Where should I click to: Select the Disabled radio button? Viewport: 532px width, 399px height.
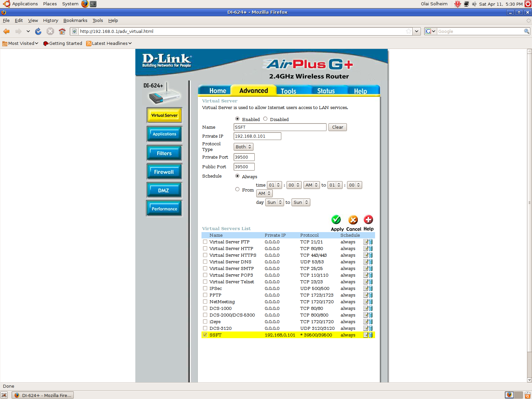(x=265, y=119)
